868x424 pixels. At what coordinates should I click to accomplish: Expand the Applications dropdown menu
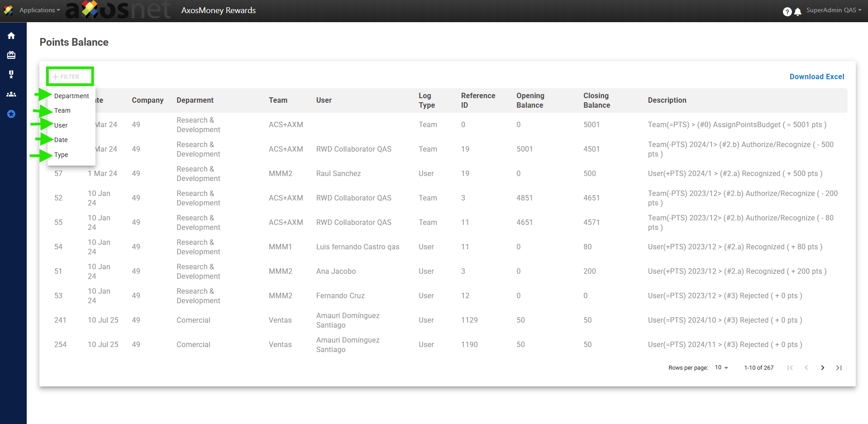tap(39, 10)
